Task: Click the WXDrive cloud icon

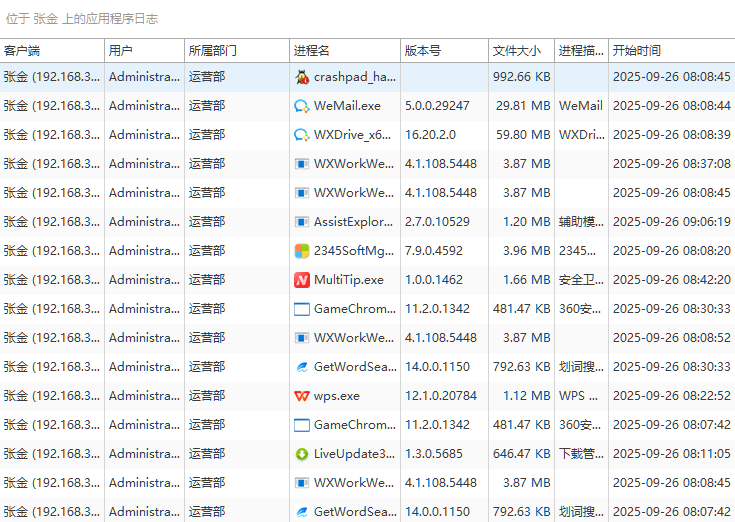Action: click(x=302, y=135)
